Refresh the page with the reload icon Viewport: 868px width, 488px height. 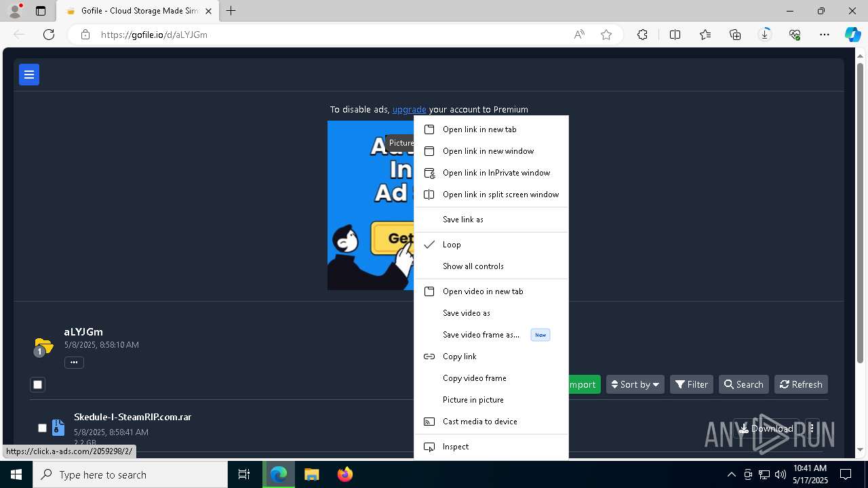click(49, 35)
